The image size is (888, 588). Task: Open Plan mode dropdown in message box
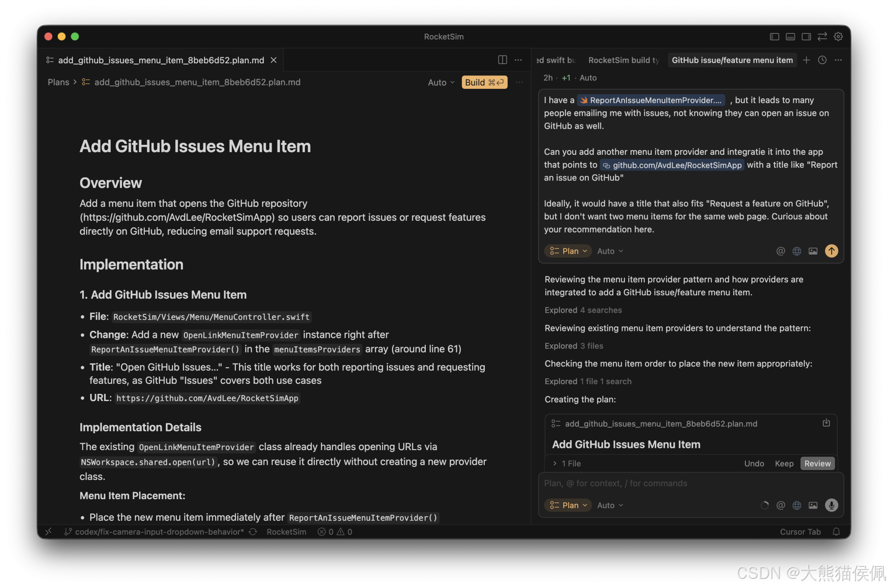(x=568, y=251)
